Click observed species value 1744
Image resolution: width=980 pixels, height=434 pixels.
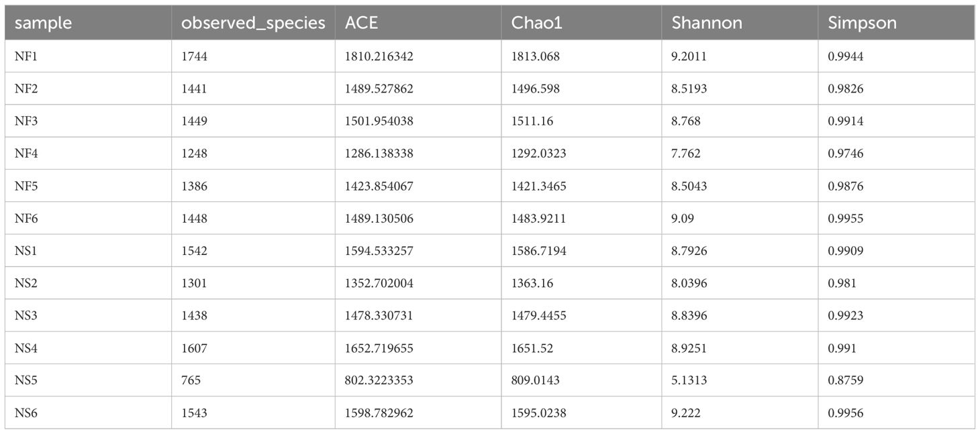195,56
